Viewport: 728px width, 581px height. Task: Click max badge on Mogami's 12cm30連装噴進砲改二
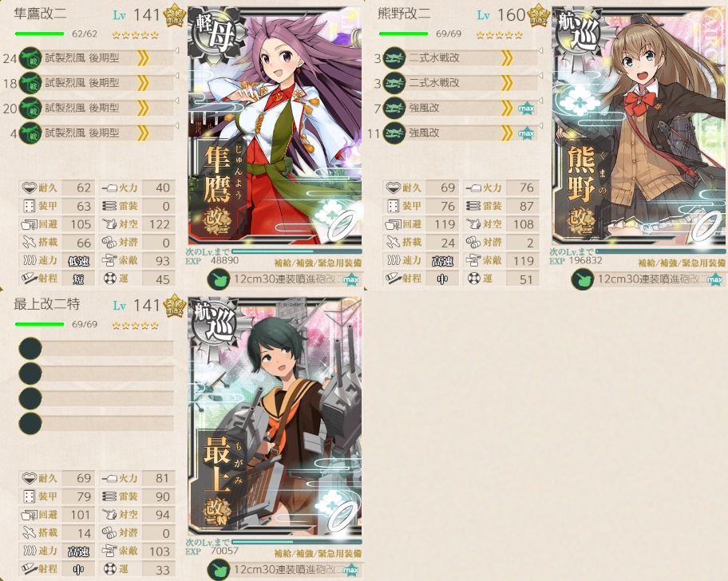(x=350, y=570)
